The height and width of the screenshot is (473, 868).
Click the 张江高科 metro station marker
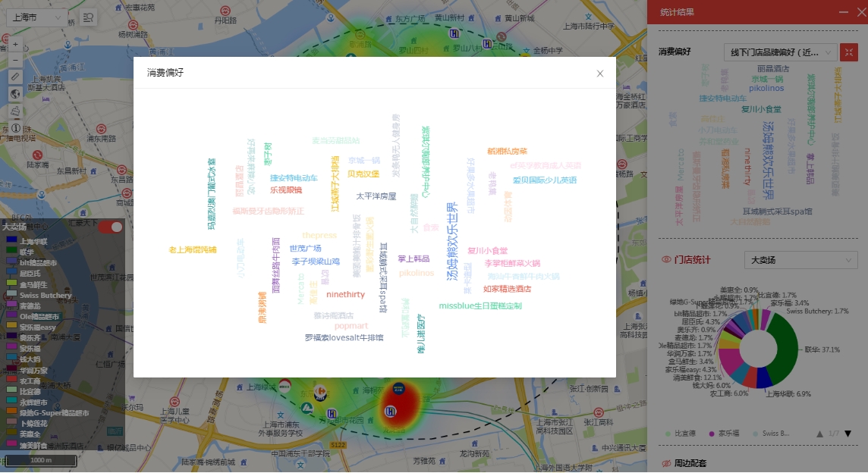(x=599, y=412)
